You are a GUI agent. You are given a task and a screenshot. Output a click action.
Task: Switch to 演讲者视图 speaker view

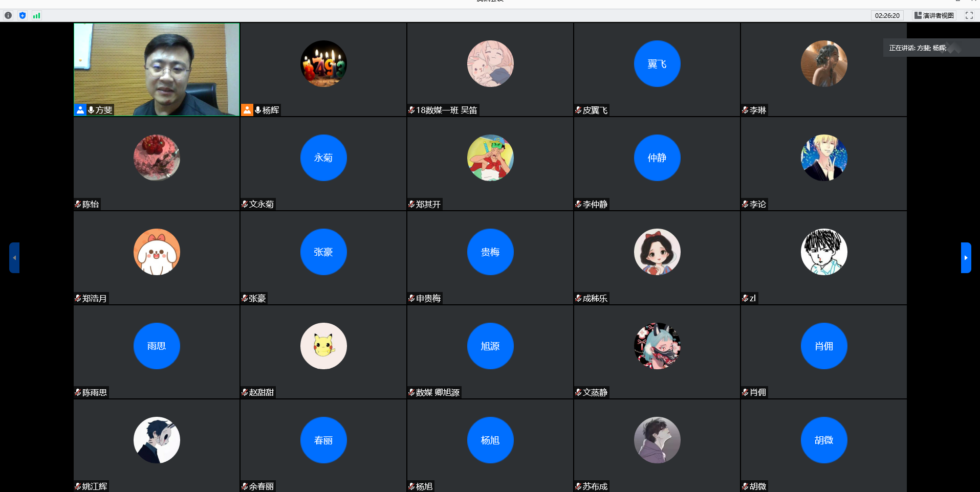pos(934,15)
